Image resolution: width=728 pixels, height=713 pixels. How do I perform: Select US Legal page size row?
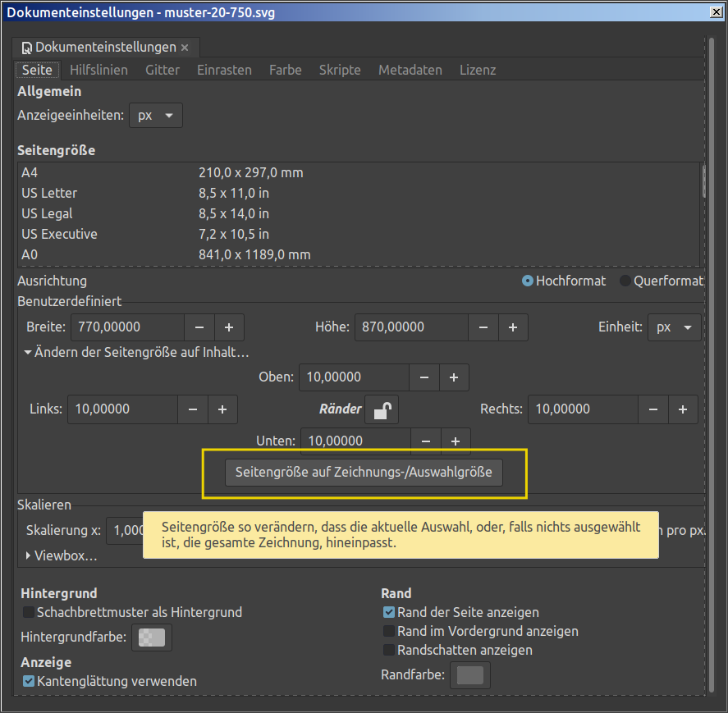[359, 213]
